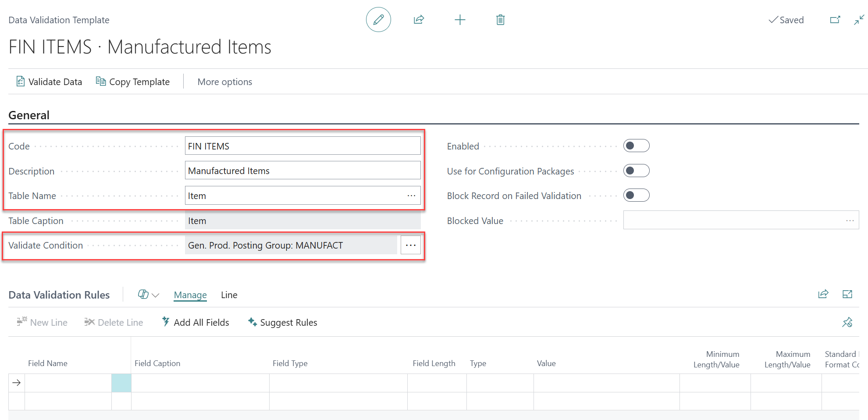868x420 pixels.
Task: Enable Block Record on Failed Validation
Action: (x=636, y=195)
